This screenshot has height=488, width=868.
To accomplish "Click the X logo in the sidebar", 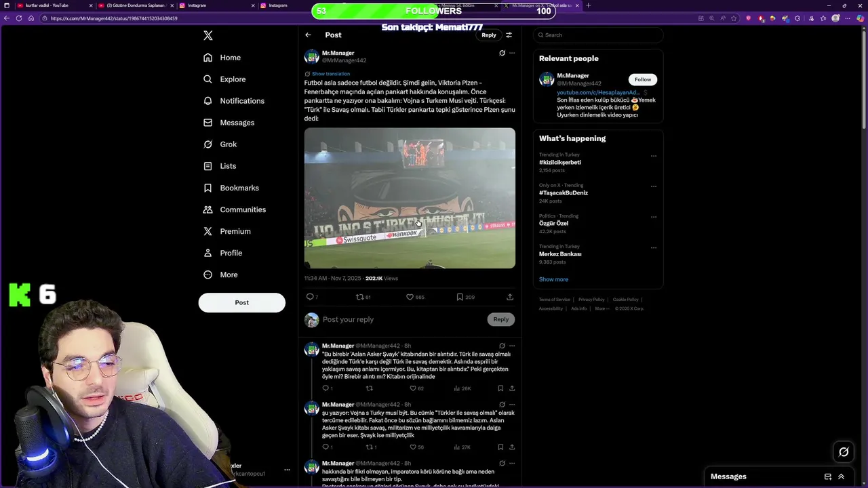I will (x=208, y=36).
